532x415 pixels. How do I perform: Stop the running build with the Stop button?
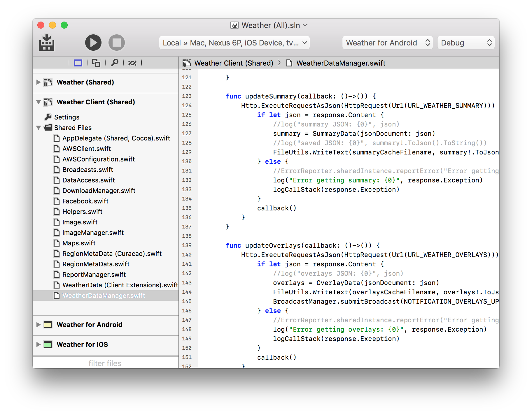click(x=117, y=43)
